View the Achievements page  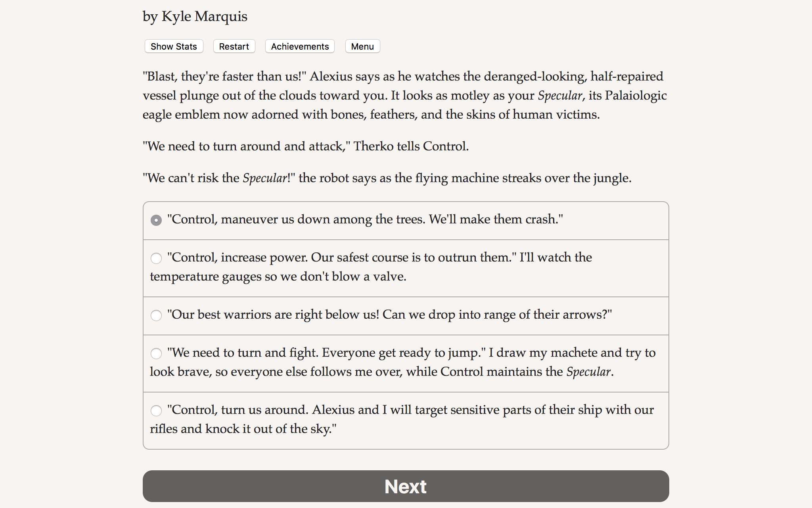pos(300,46)
